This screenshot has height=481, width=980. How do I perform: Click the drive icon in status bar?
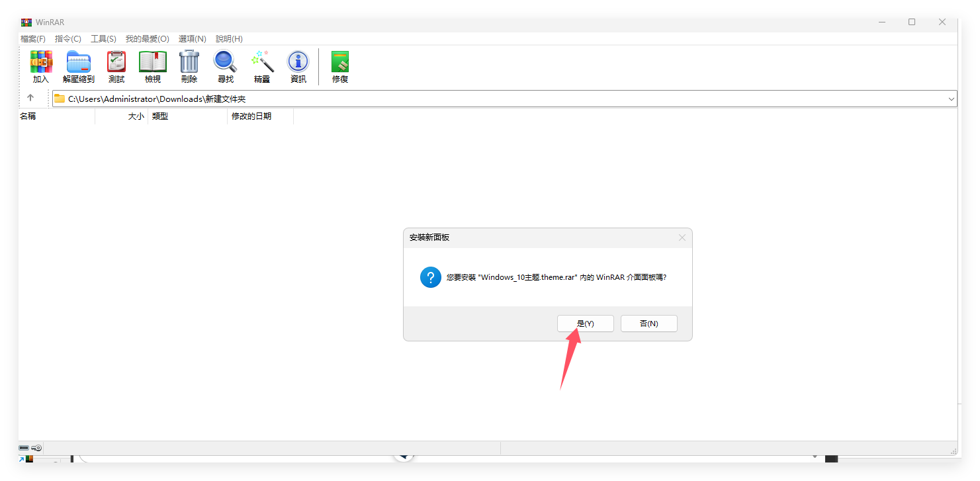(x=24, y=448)
